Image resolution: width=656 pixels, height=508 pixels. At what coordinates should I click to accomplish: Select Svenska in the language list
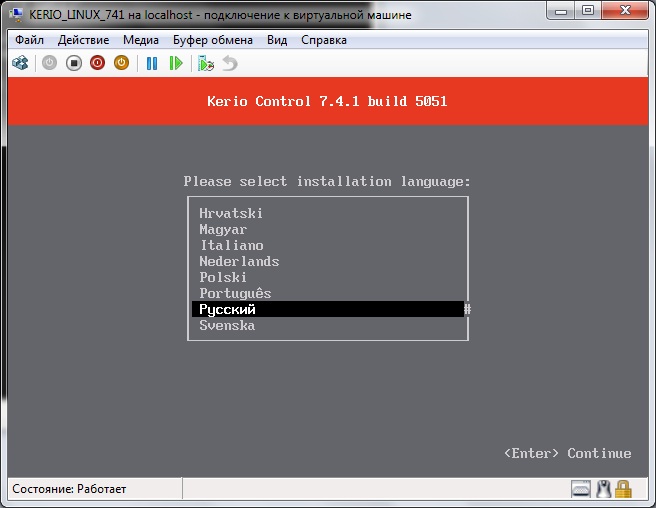[x=227, y=326]
